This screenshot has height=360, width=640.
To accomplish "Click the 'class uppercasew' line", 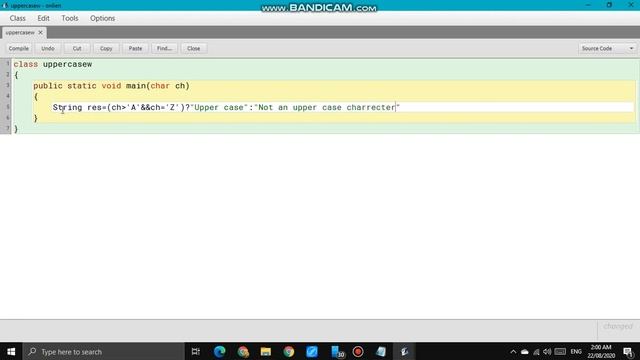I will point(53,64).
